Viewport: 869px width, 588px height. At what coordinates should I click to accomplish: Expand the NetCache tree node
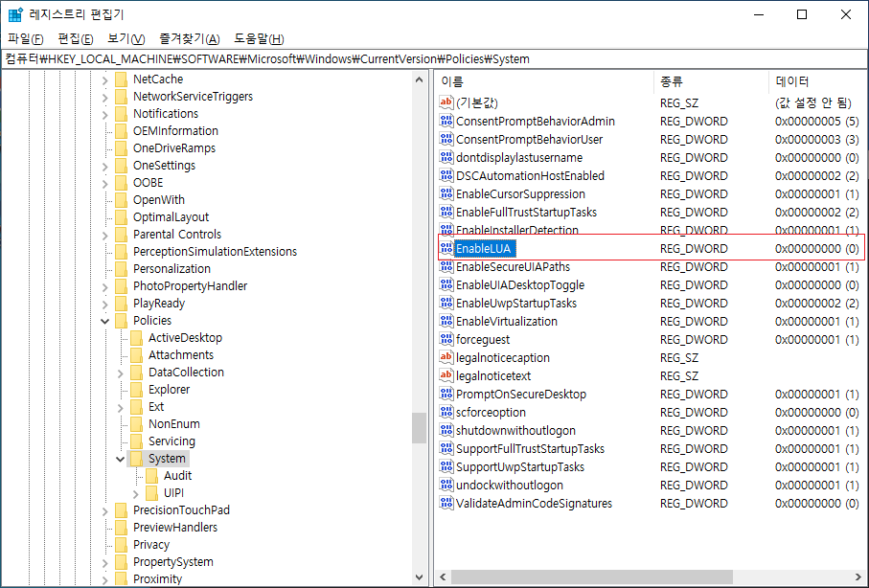[x=104, y=79]
